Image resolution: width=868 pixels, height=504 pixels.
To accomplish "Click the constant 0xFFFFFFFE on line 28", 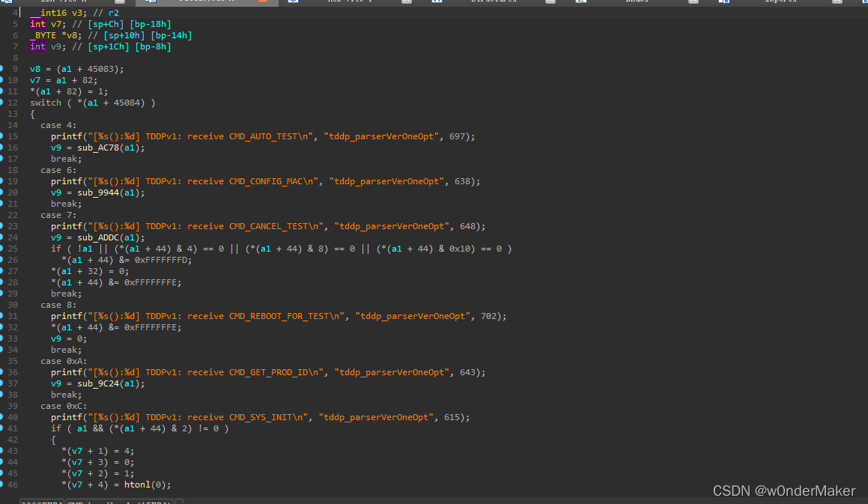I will (x=150, y=282).
